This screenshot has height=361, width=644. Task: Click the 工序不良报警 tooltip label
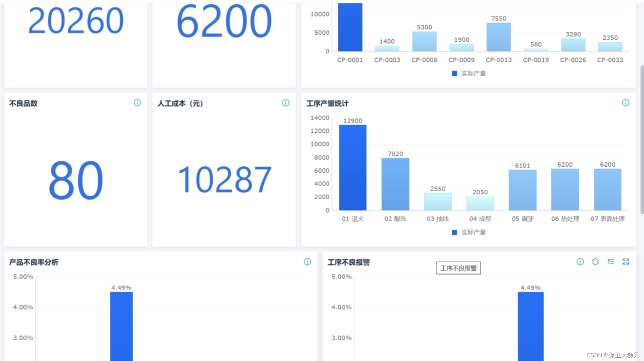click(458, 268)
